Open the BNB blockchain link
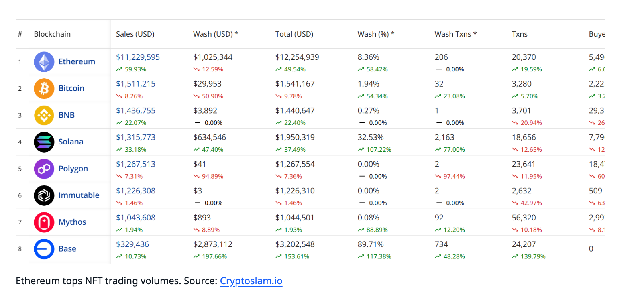Viewport: 644px width, 297px height. (67, 115)
